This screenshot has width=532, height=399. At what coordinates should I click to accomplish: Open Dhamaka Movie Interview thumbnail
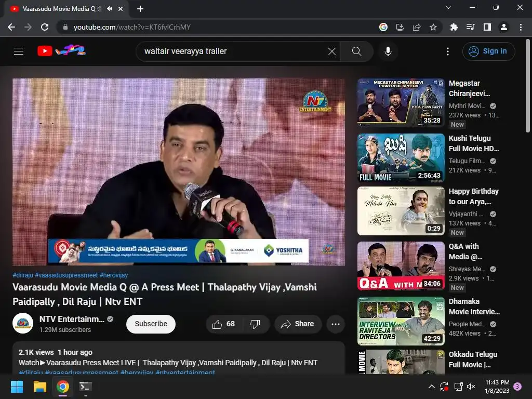[401, 321]
